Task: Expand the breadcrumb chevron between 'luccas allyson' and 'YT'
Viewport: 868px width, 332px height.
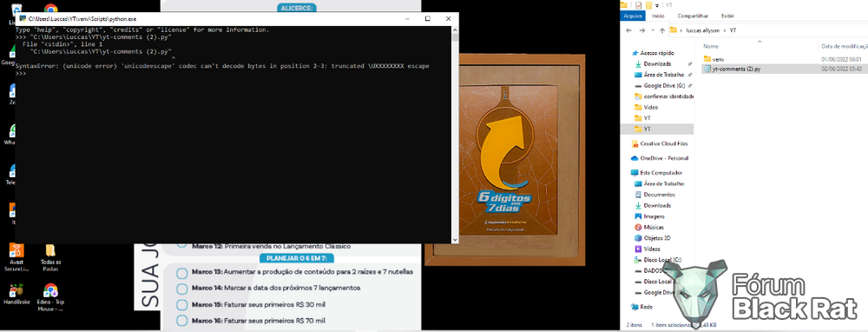Action: (x=724, y=30)
